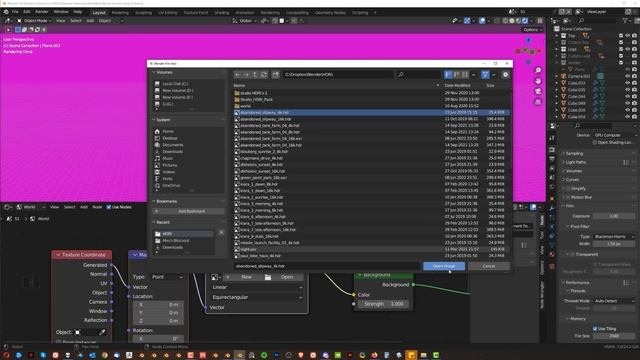Image resolution: width=640 pixels, height=360 pixels.
Task: Switch to the Geometry Nodes workspace tab
Action: pyautogui.click(x=330, y=13)
